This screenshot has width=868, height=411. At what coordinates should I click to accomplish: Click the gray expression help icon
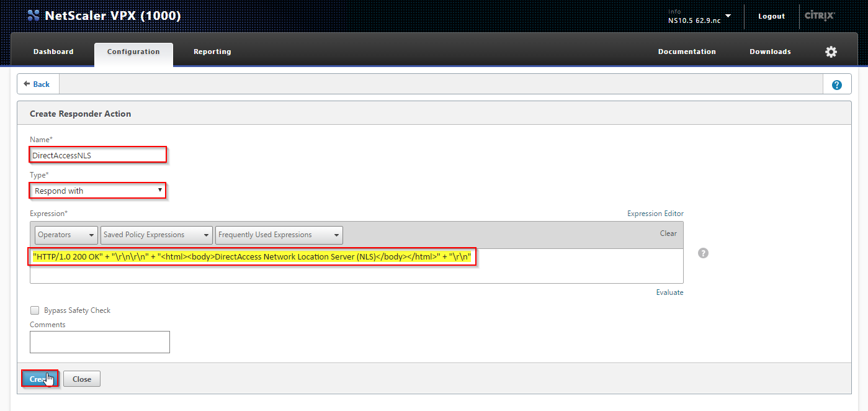(703, 253)
